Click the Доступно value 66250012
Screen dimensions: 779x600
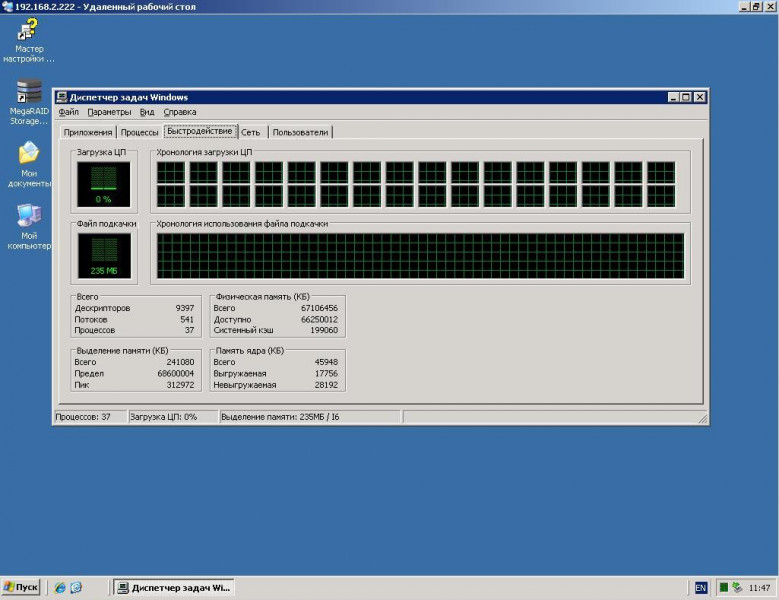click(x=319, y=319)
